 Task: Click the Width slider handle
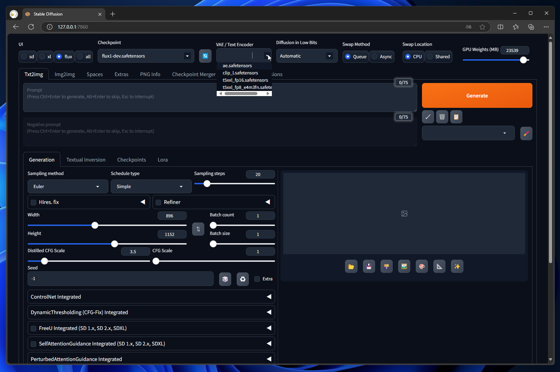[x=95, y=225]
